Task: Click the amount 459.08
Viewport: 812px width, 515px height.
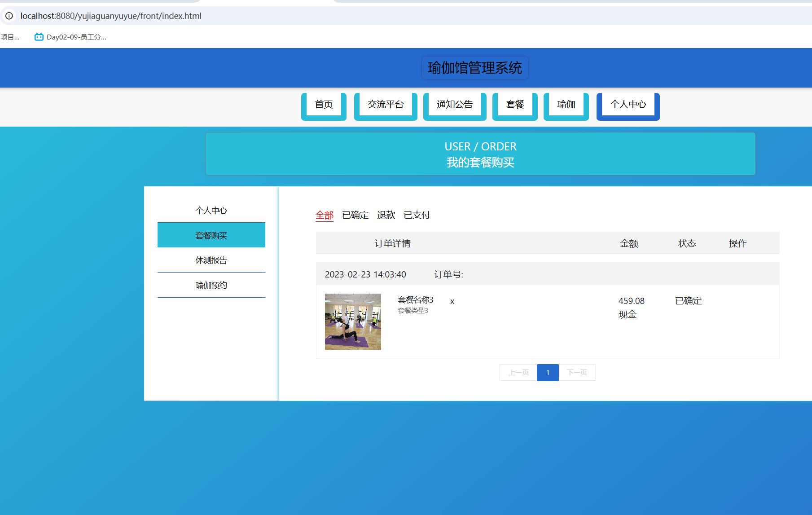Action: pyautogui.click(x=632, y=301)
